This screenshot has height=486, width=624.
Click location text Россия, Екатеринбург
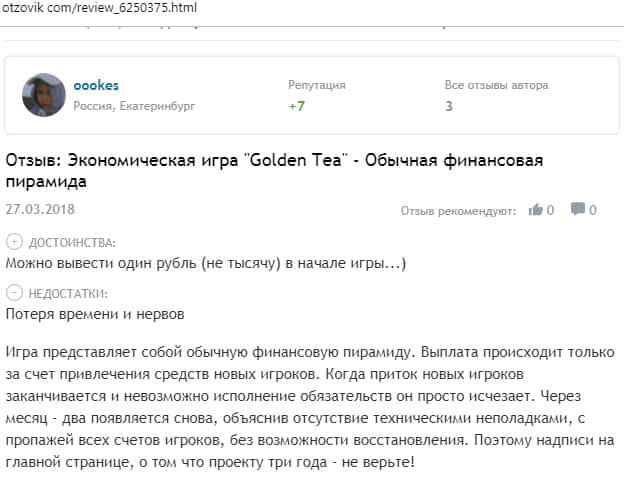(x=134, y=106)
